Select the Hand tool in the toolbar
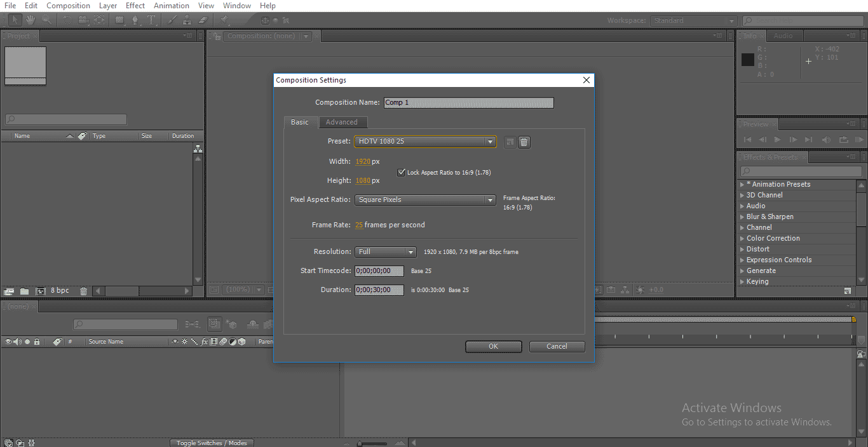This screenshot has height=447, width=868. pyautogui.click(x=30, y=20)
